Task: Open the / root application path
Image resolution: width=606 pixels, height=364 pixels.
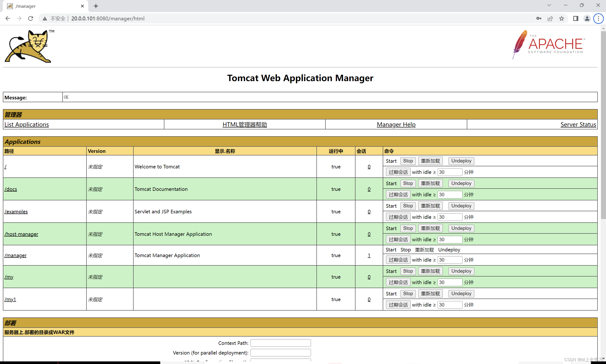Action: [5, 167]
